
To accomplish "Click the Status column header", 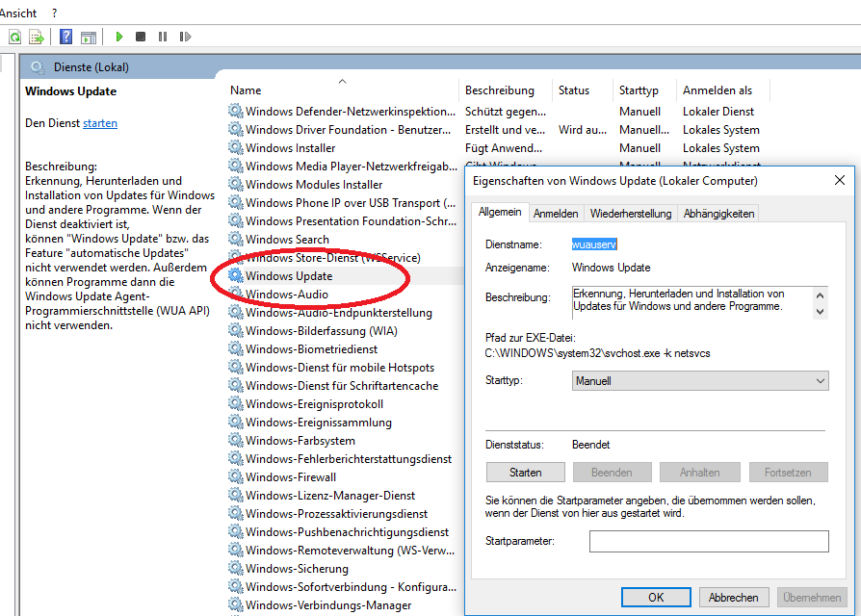I will coord(574,90).
